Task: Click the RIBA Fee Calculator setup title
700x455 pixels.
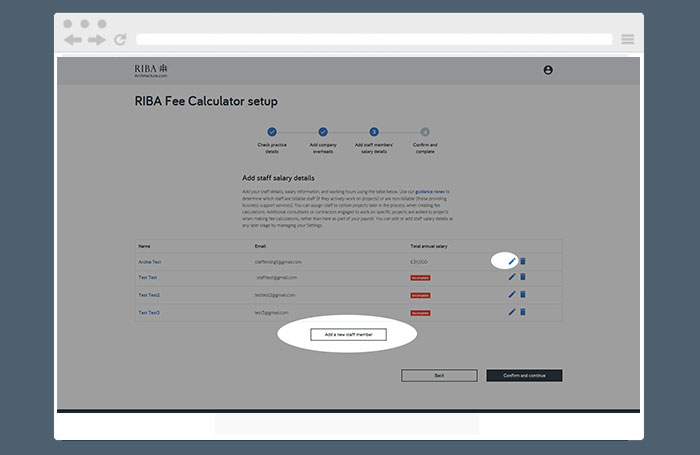Action: [x=206, y=101]
